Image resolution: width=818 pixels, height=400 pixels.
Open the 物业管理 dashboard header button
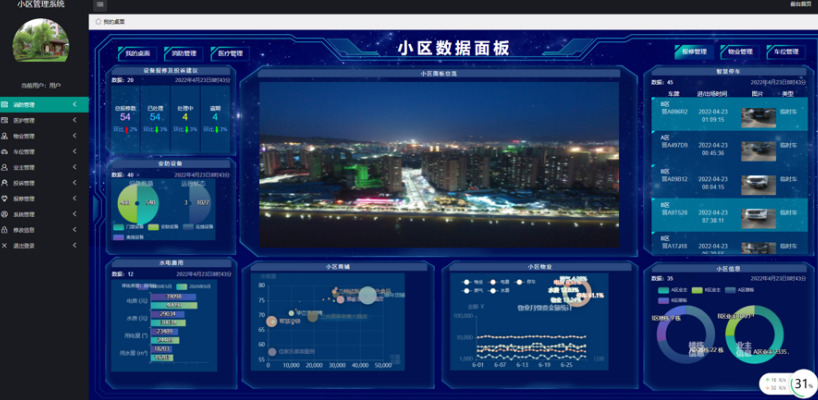pyautogui.click(x=740, y=52)
